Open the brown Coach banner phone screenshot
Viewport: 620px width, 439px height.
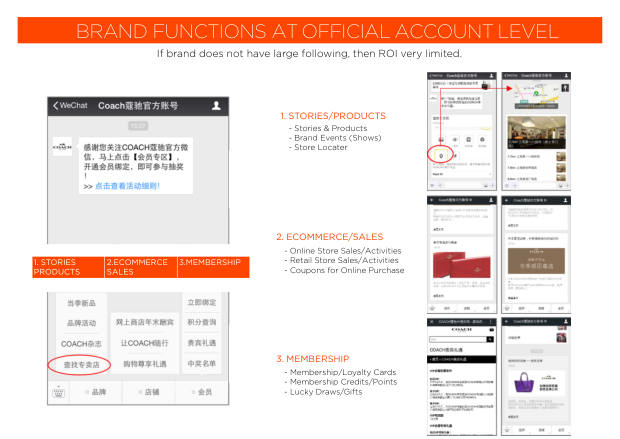[536, 254]
